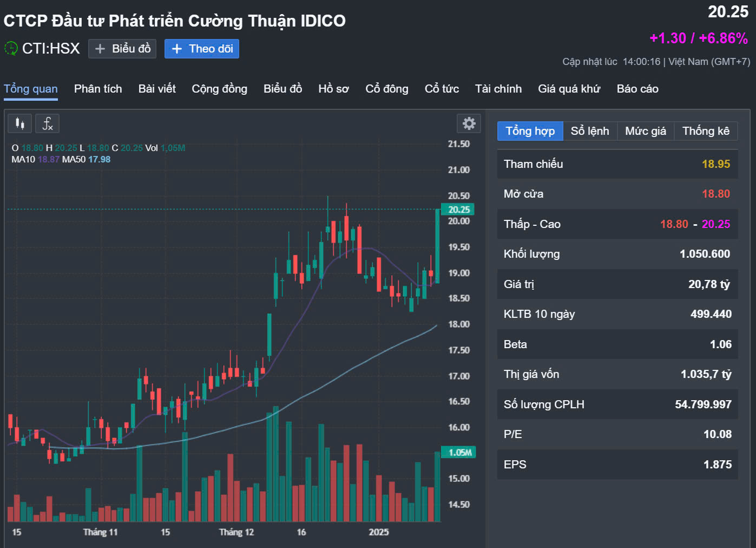Click the KLTB 10 ngày value 499.440
The height and width of the screenshot is (548, 756).
(x=711, y=314)
